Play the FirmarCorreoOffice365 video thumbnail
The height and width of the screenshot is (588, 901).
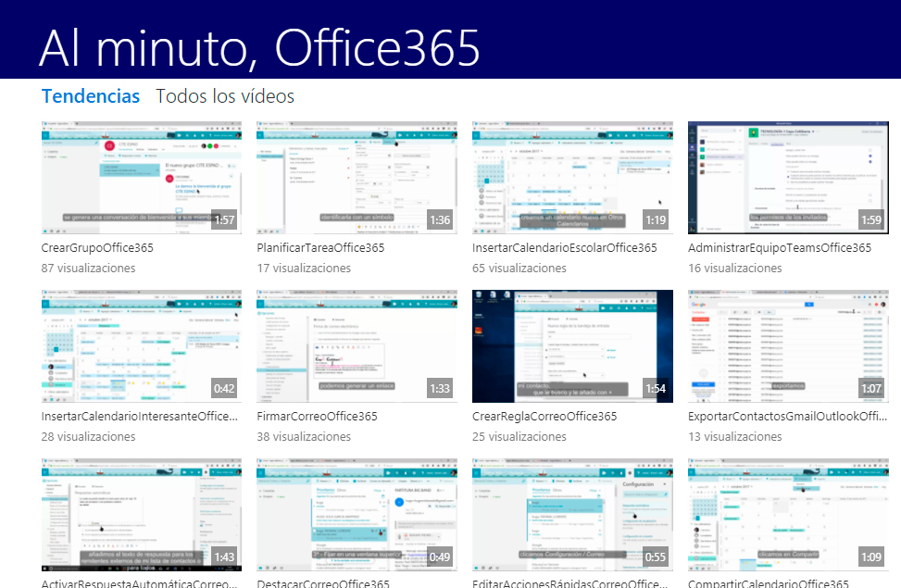tap(357, 346)
